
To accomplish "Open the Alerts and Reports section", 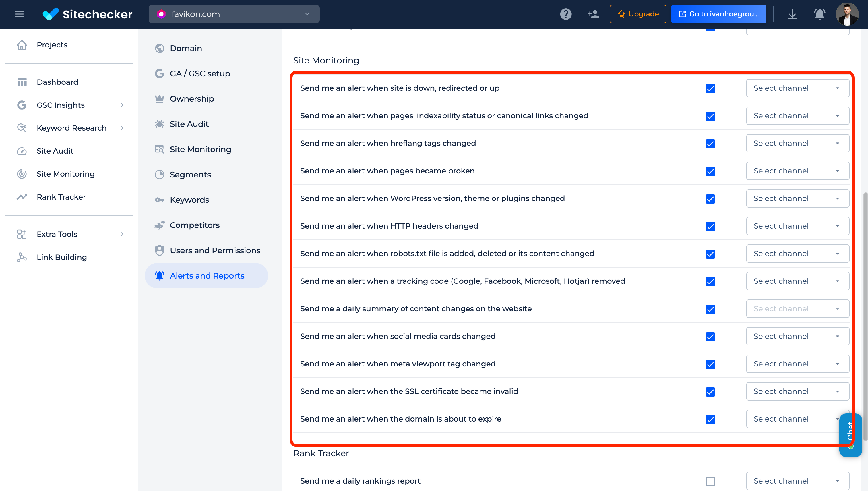I will point(207,276).
